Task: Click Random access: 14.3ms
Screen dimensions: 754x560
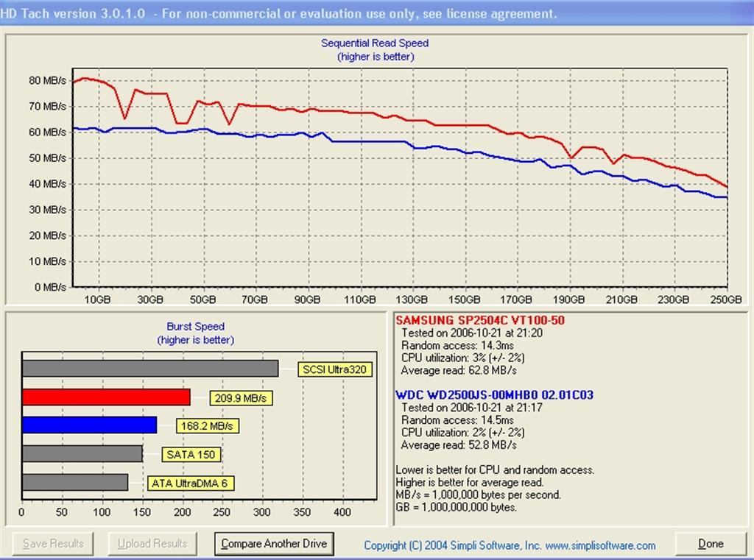Action: click(x=457, y=346)
